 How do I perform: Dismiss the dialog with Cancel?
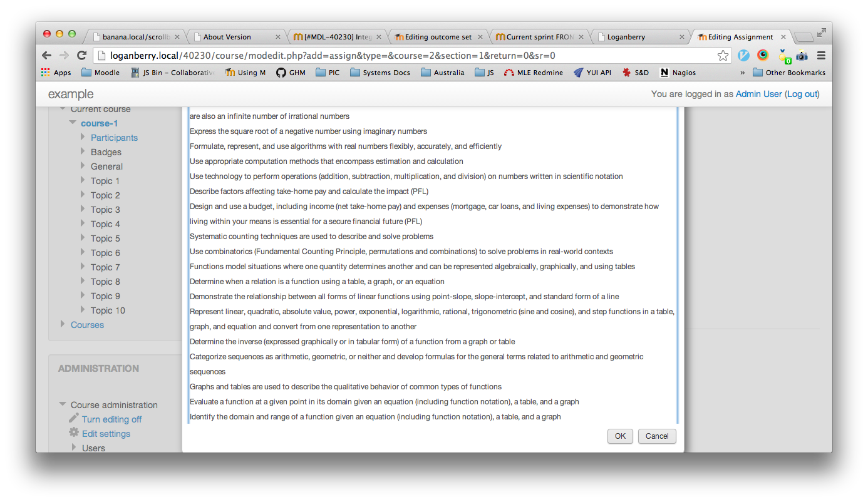pyautogui.click(x=657, y=436)
